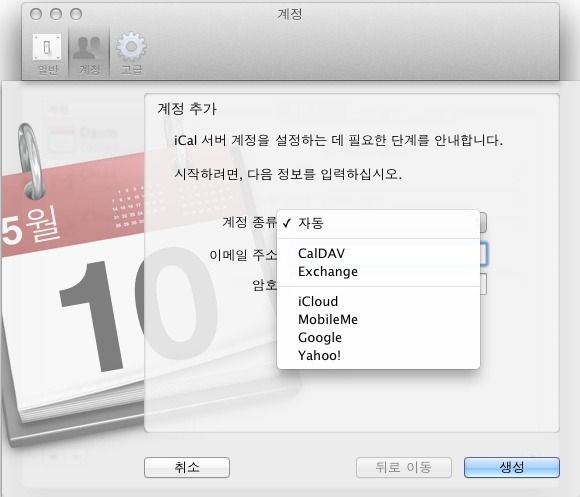Image resolution: width=580 pixels, height=497 pixels.
Task: Select 자동 in the account type menu
Action: click(378, 223)
